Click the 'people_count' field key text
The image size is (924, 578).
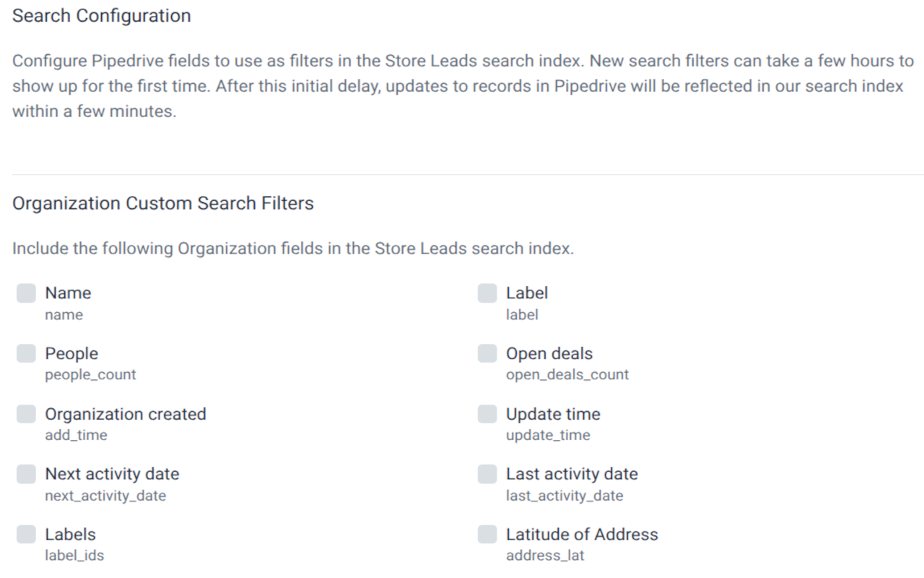click(x=90, y=374)
